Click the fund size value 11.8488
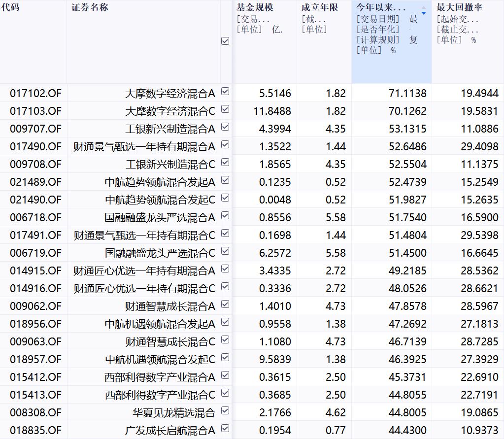504x439 pixels. pyautogui.click(x=272, y=111)
